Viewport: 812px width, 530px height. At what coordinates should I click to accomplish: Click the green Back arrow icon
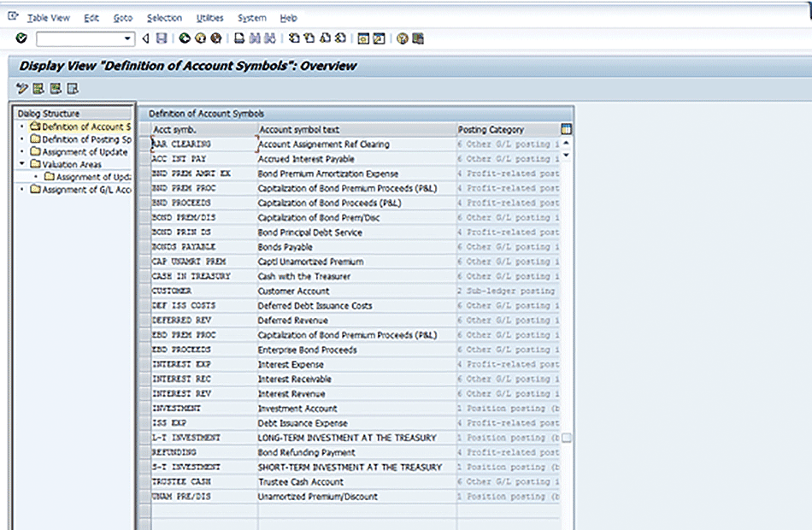point(185,38)
